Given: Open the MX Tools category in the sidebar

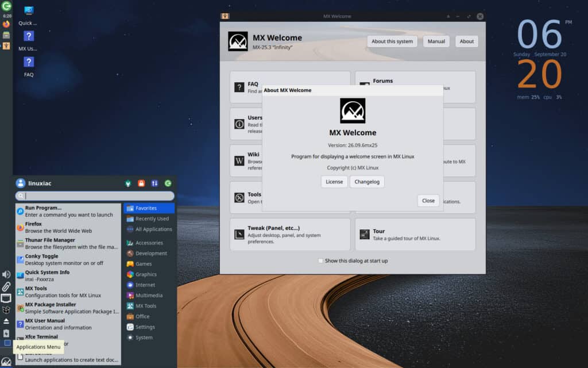Looking at the screenshot, I should point(149,306).
